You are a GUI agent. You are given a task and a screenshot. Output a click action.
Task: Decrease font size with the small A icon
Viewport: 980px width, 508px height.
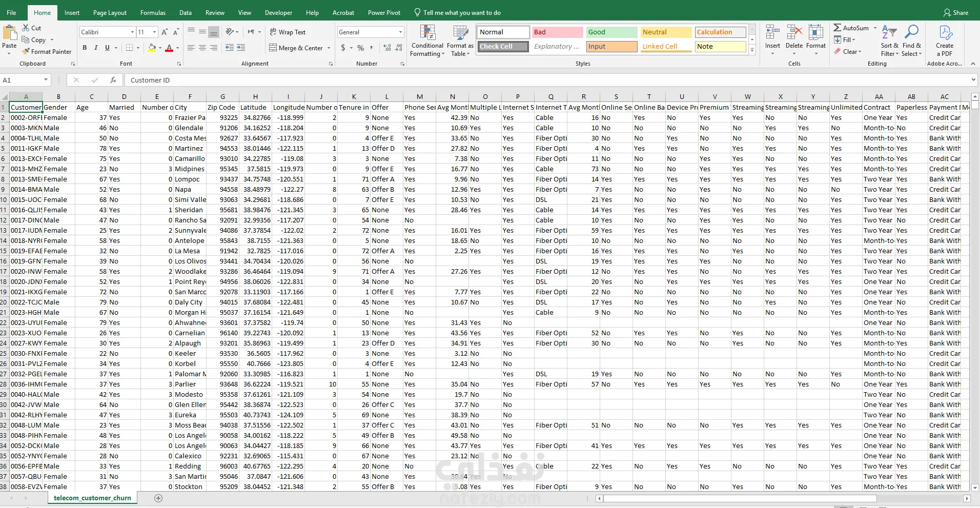[x=175, y=32]
